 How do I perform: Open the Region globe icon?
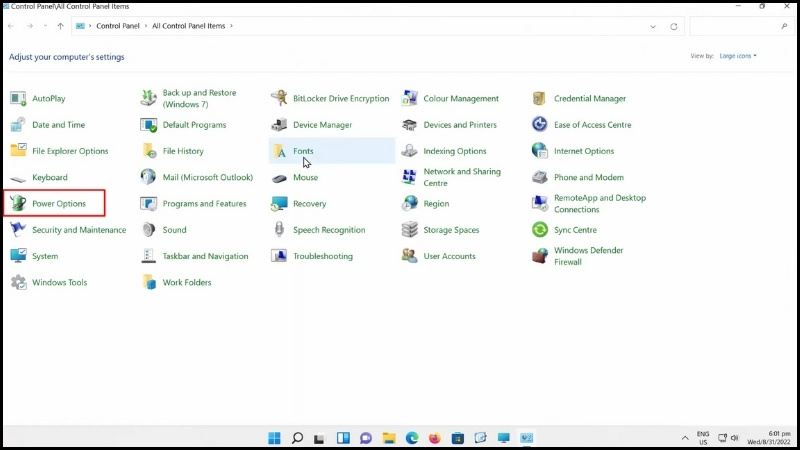click(x=409, y=204)
